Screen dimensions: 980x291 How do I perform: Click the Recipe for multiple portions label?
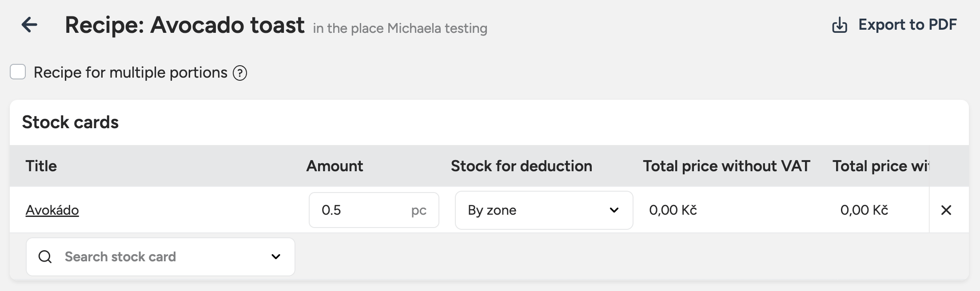point(130,72)
